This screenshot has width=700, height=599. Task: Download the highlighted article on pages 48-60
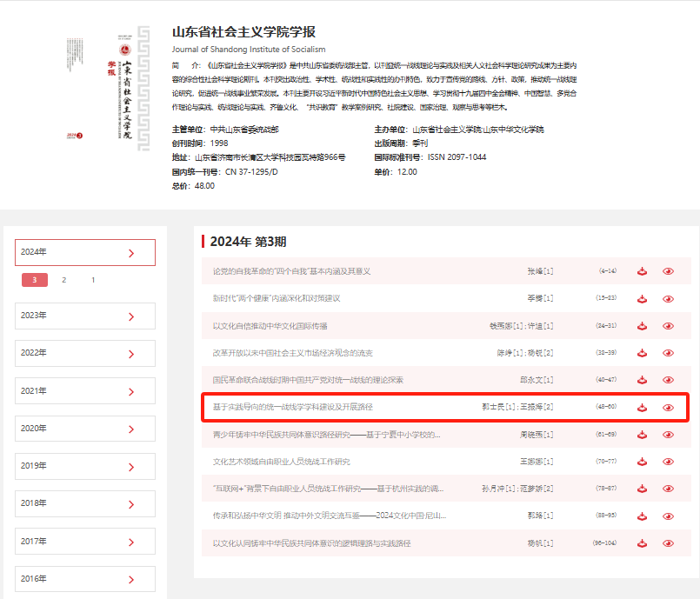pyautogui.click(x=643, y=407)
